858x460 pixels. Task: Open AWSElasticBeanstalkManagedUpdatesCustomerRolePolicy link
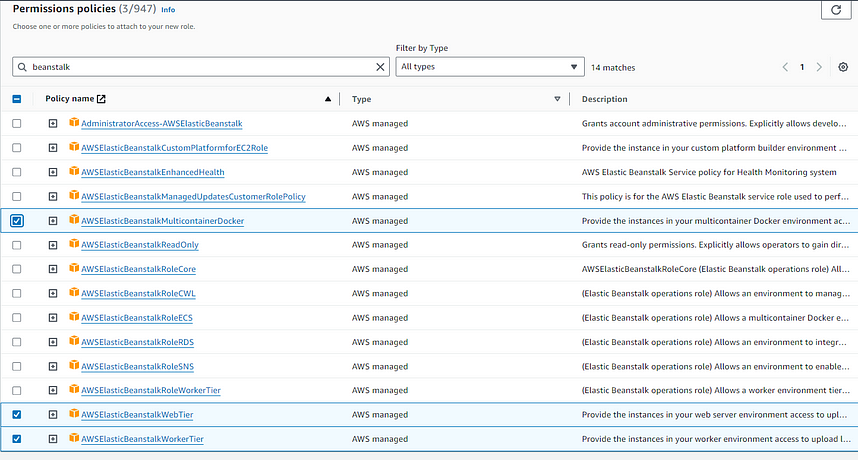(x=193, y=196)
